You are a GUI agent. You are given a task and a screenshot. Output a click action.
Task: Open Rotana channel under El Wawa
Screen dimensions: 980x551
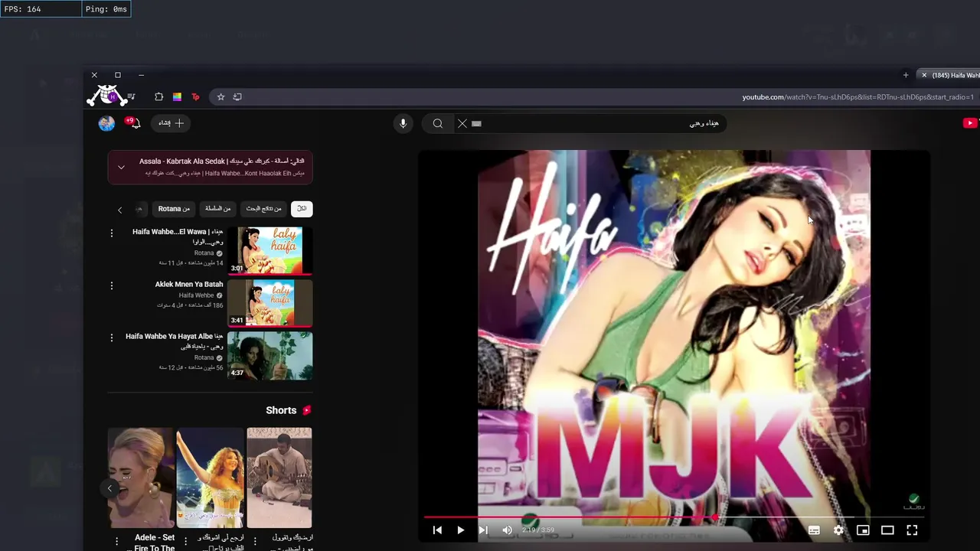tap(204, 253)
